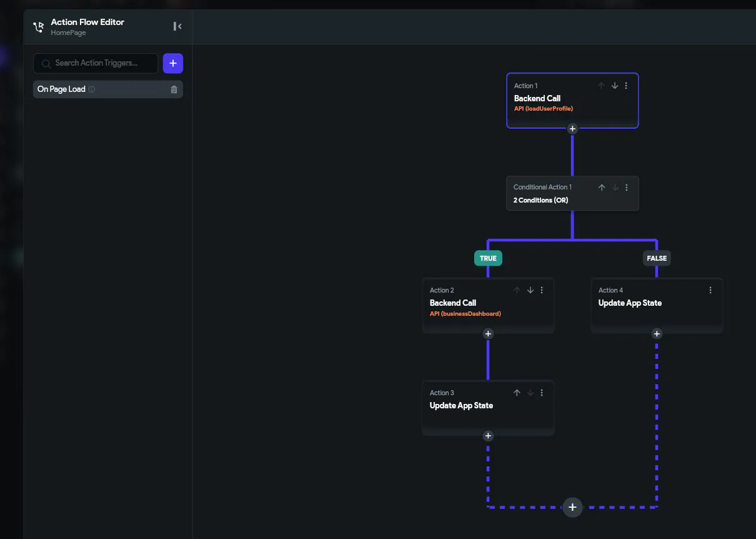756x539 pixels.
Task: Move Conditional Action 1 up with arrow
Action: 602,187
